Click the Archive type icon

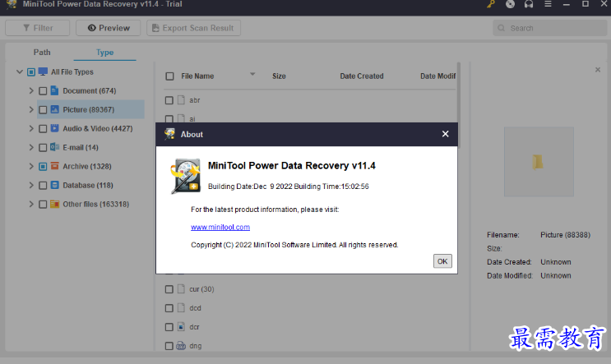(x=54, y=166)
